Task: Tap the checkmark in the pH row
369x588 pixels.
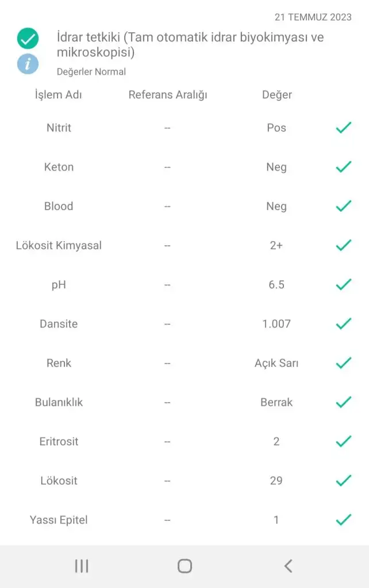Action: point(343,284)
